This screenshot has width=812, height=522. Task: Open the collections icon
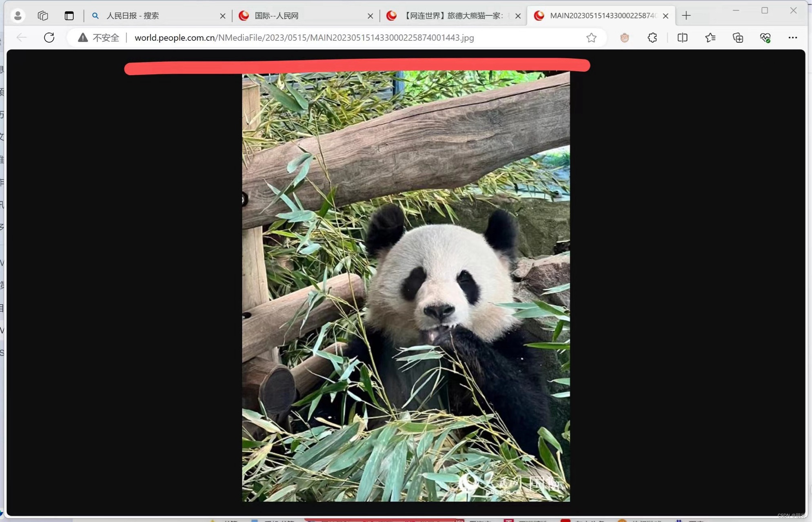[738, 38]
